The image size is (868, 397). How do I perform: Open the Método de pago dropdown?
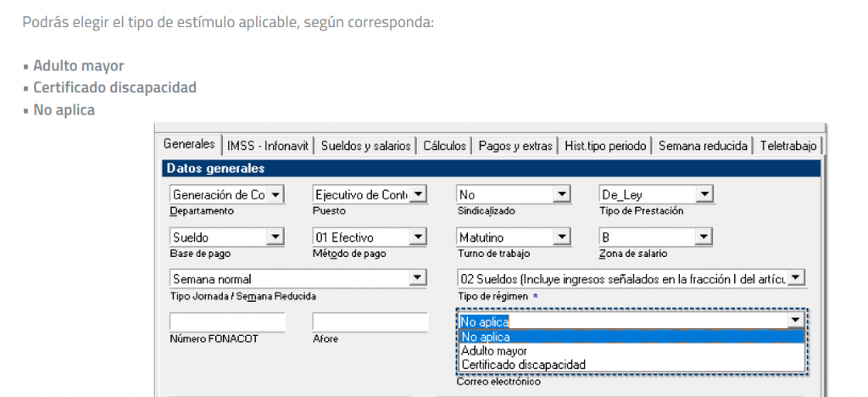point(419,238)
